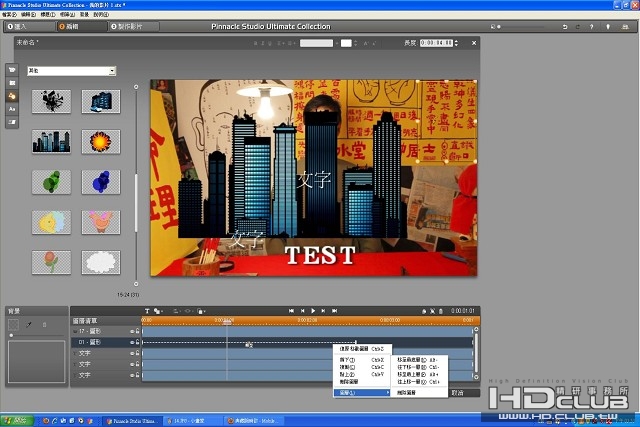Open the align dropdown in layer toolbar

[177, 311]
